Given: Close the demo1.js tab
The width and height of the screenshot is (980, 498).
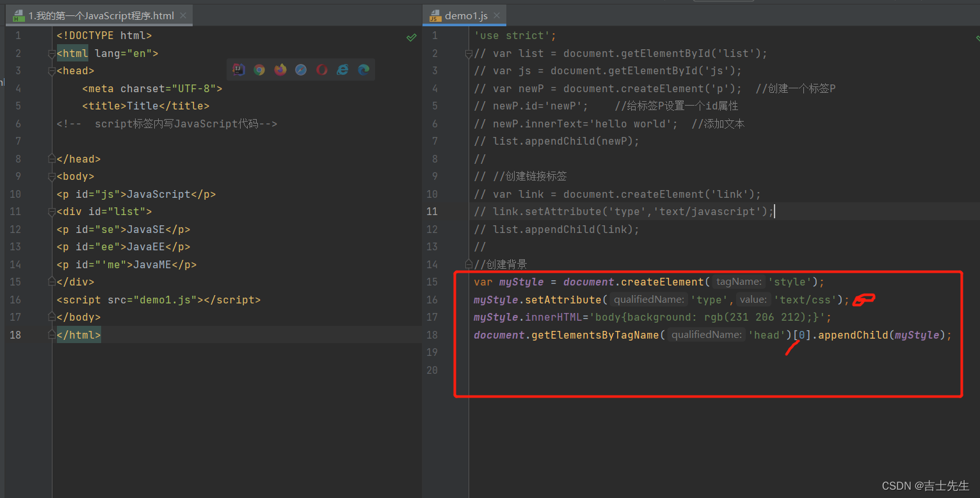Looking at the screenshot, I should click(495, 16).
